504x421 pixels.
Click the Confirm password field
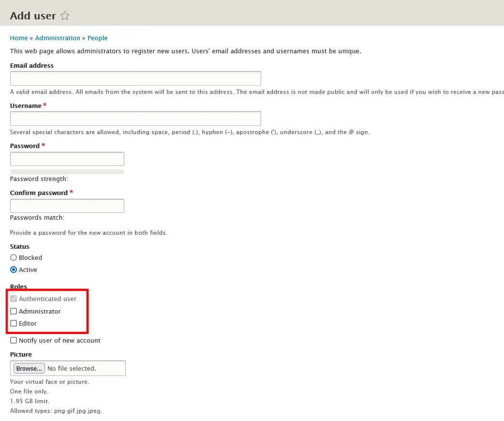67,205
